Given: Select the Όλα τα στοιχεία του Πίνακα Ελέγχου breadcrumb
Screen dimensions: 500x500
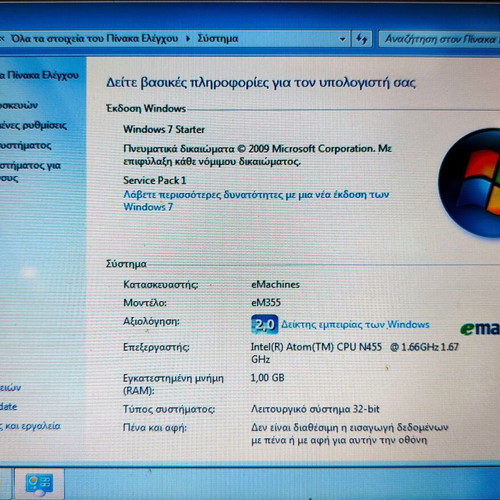Looking at the screenshot, I should (x=95, y=39).
